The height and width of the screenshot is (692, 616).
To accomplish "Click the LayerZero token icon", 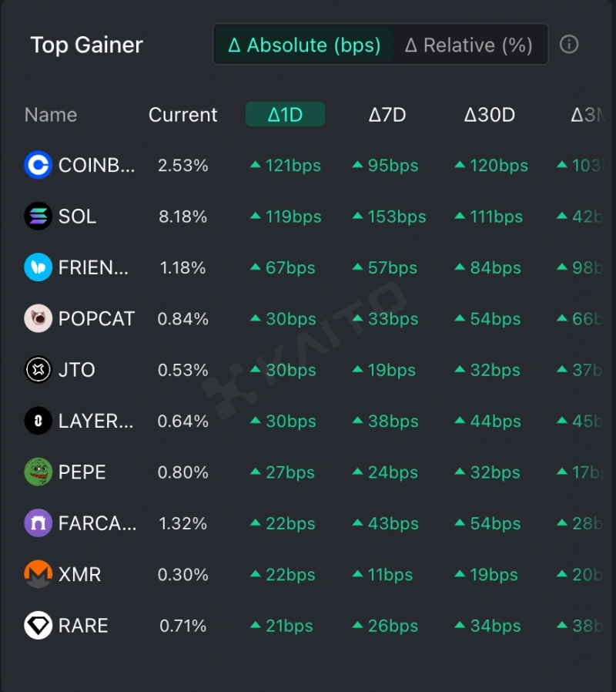I will 38,421.
